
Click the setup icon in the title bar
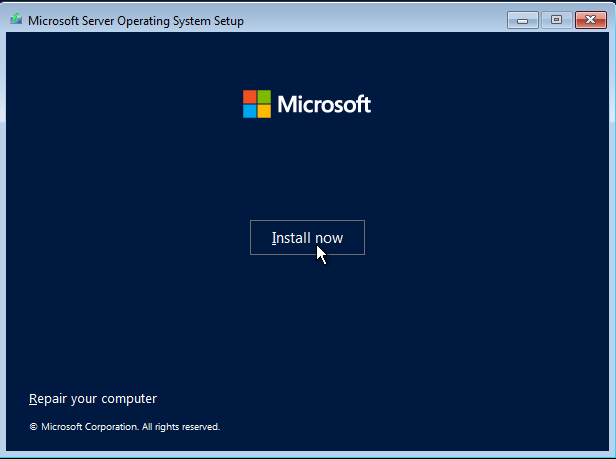tap(16, 19)
